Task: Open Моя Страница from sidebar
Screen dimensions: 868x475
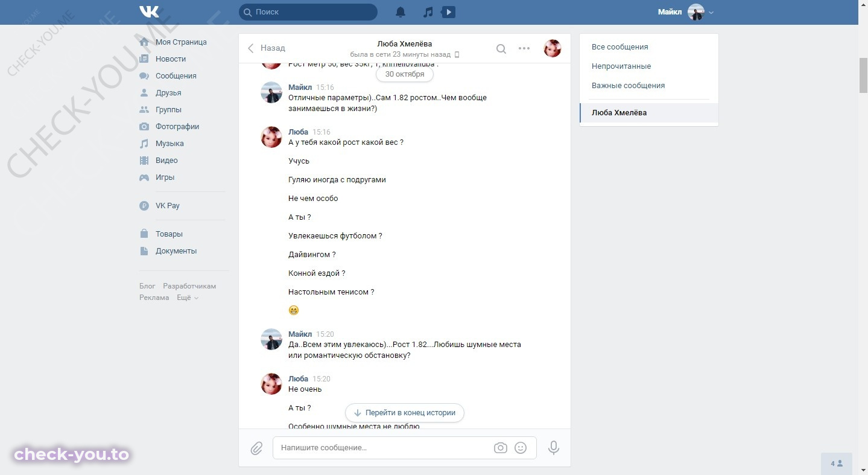Action: point(181,42)
